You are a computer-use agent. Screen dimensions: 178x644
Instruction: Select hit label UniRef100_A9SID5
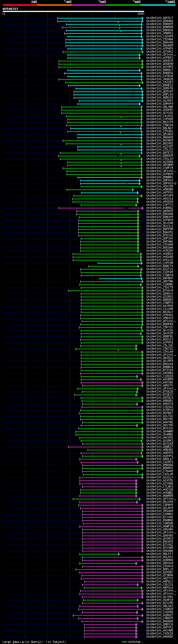160,186
